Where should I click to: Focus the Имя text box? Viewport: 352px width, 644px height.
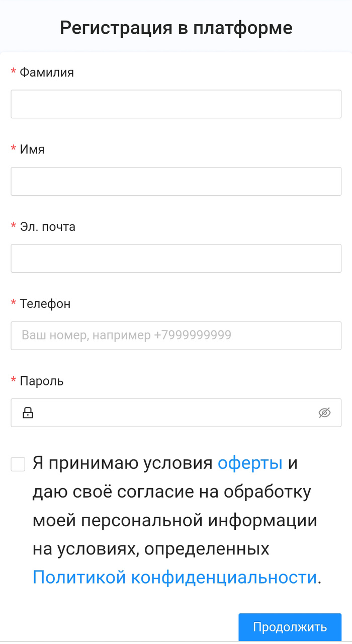click(x=176, y=181)
